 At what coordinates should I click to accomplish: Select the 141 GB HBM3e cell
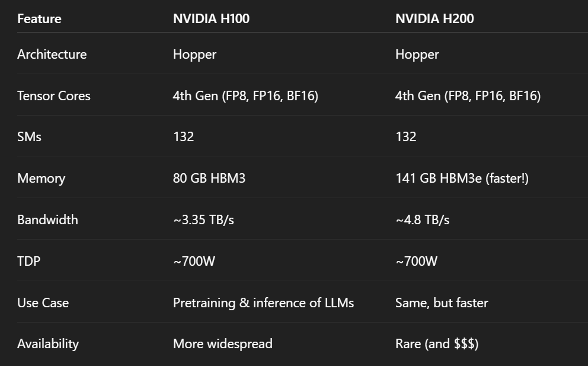[x=462, y=178]
